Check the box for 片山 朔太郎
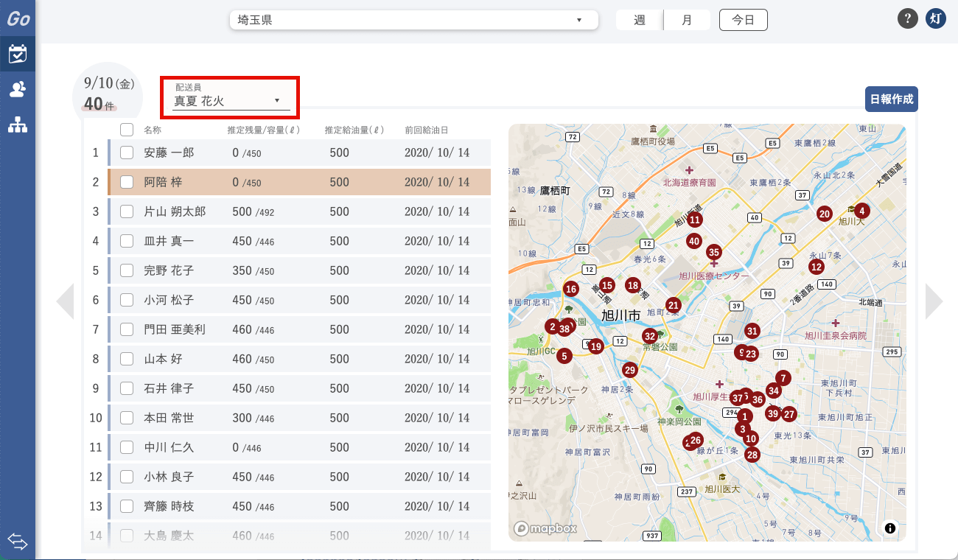 (x=127, y=211)
